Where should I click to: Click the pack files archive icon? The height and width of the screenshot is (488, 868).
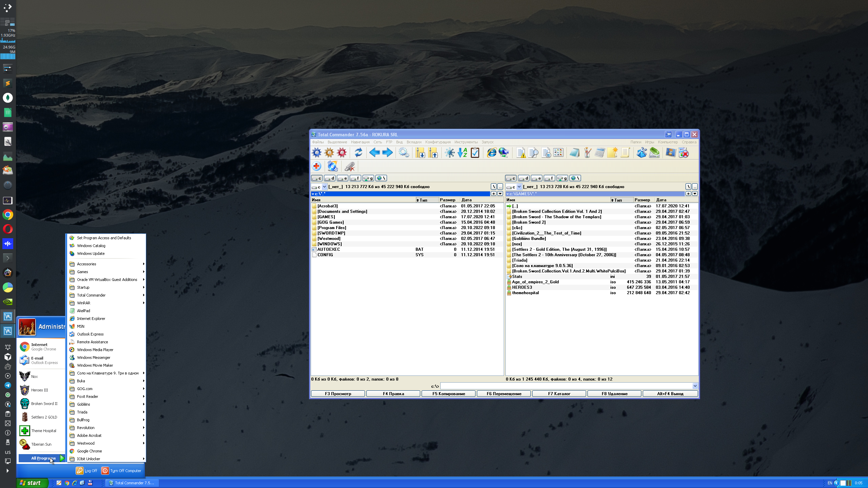click(420, 153)
